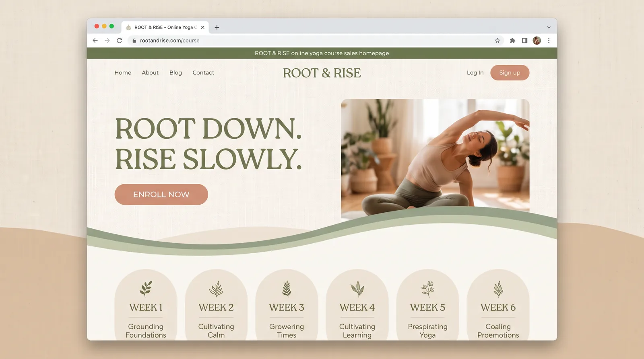
Task: Open the Home nav link
Action: (123, 73)
